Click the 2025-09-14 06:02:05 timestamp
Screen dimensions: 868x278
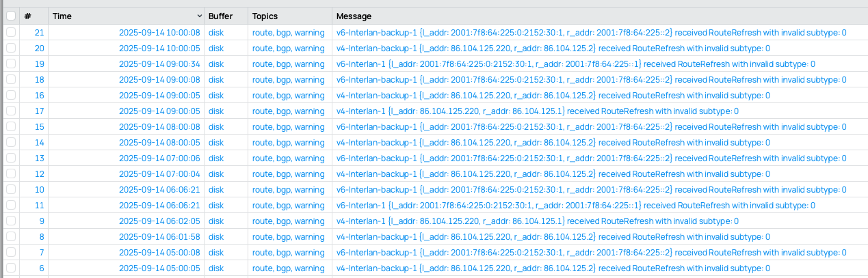point(159,221)
